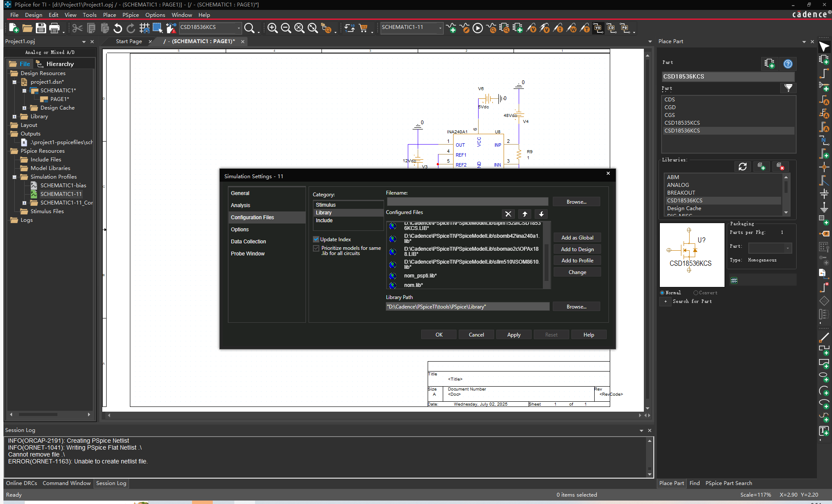Click into the Filename input field

(x=467, y=202)
